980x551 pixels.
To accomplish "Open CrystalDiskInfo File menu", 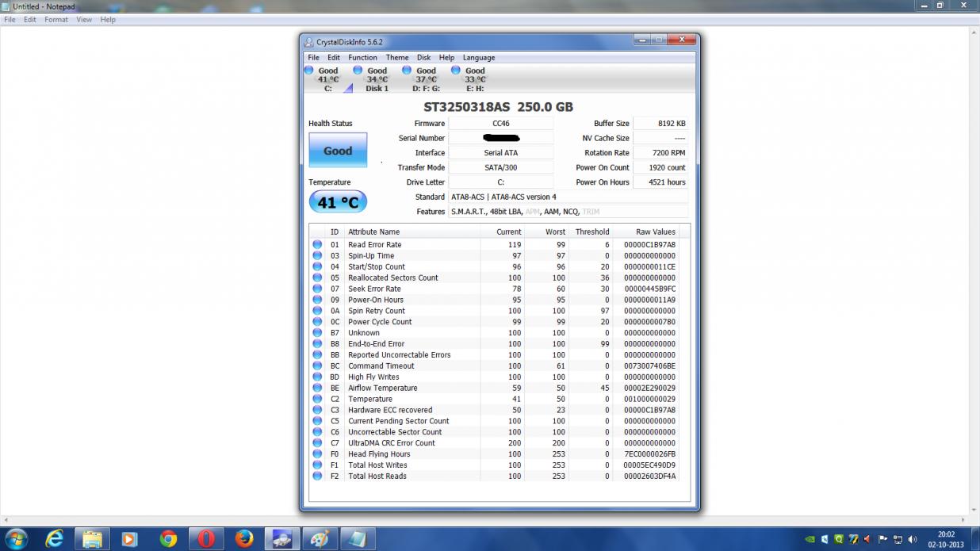I will (314, 58).
